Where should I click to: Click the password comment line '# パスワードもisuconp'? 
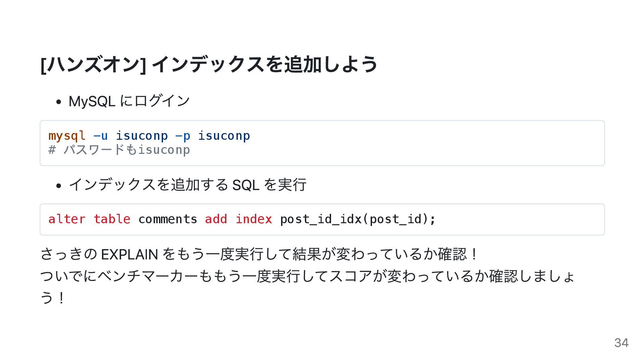click(119, 150)
